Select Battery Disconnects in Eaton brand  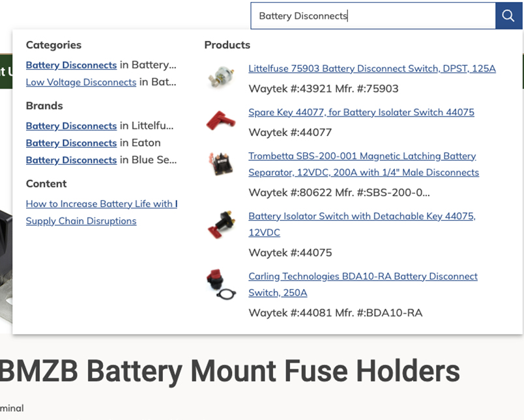pyautogui.click(x=71, y=143)
